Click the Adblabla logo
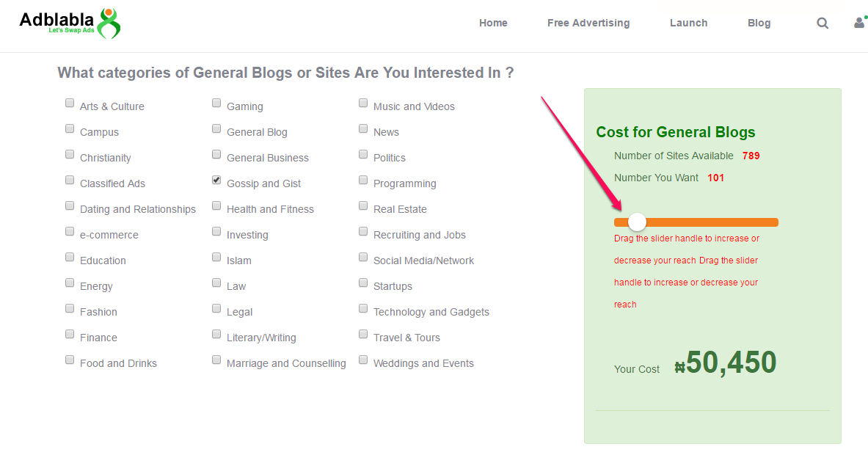This screenshot has width=868, height=455. pyautogui.click(x=70, y=23)
